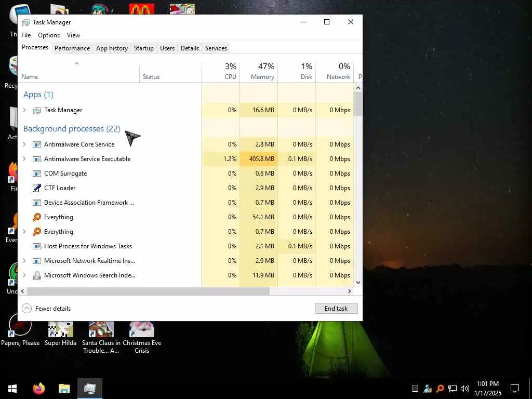The image size is (532, 399).
Task: Expand Microsoft Windows Search Indexer process
Action: (24, 275)
